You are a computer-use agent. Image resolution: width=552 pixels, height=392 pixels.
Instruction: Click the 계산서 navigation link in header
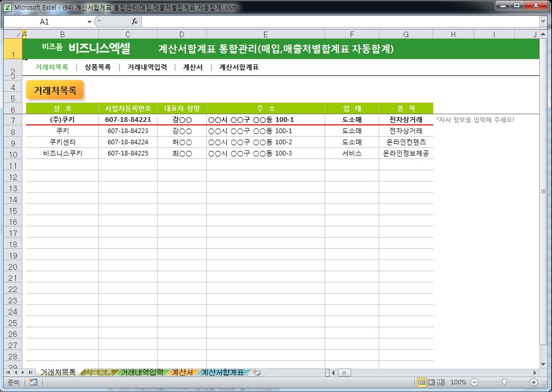pyautogui.click(x=193, y=67)
